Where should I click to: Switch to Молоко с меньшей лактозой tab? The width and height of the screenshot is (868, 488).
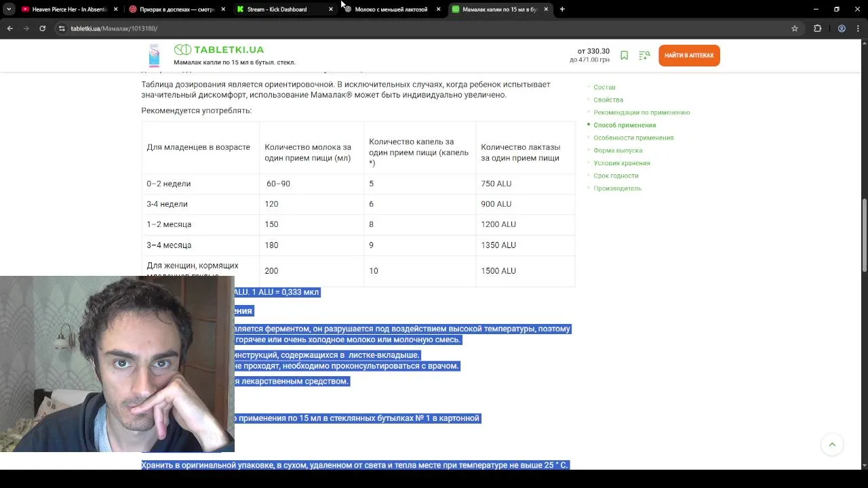(x=391, y=9)
